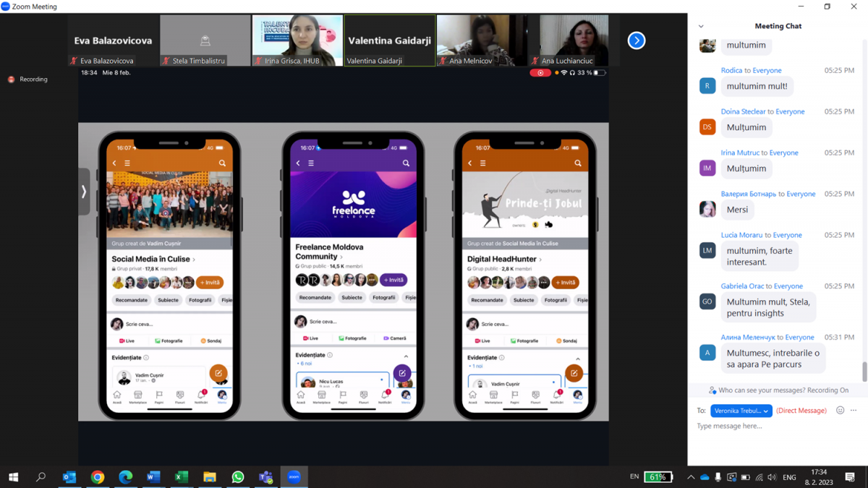
Task: Open more chat options (three dots)
Action: (x=854, y=410)
